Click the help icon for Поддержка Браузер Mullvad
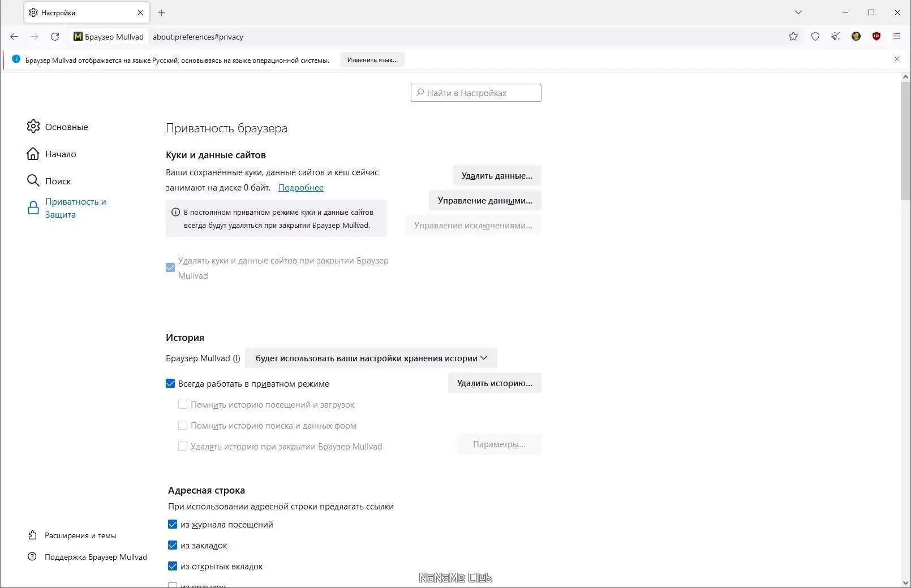Image resolution: width=911 pixels, height=588 pixels. 32,557
